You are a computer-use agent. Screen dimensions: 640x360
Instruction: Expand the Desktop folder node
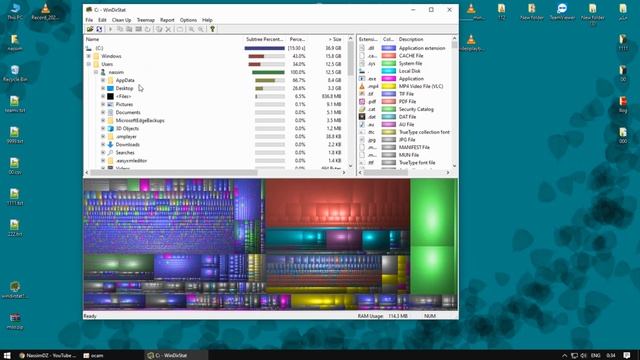tap(103, 88)
